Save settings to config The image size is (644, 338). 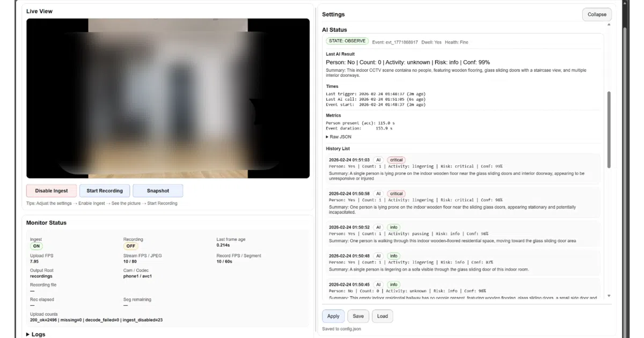tap(358, 316)
